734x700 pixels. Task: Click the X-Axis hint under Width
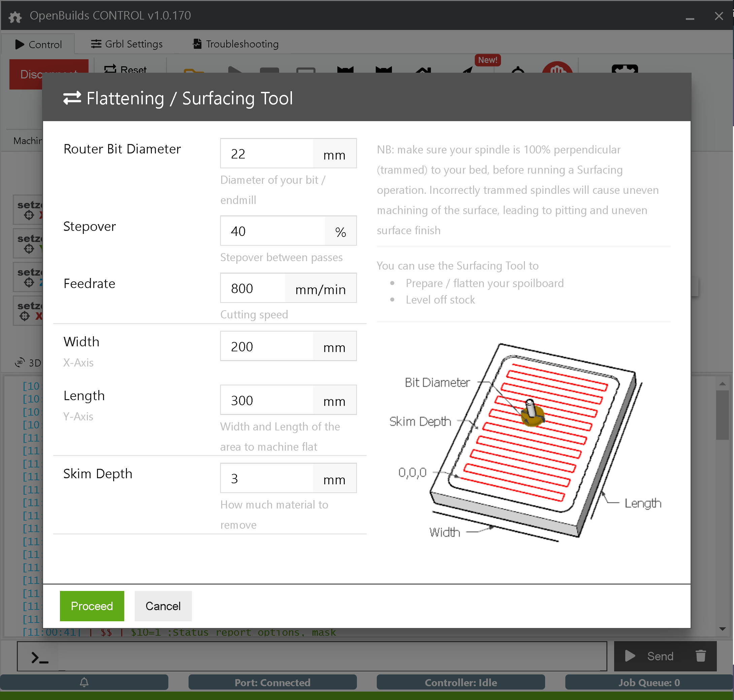point(78,362)
